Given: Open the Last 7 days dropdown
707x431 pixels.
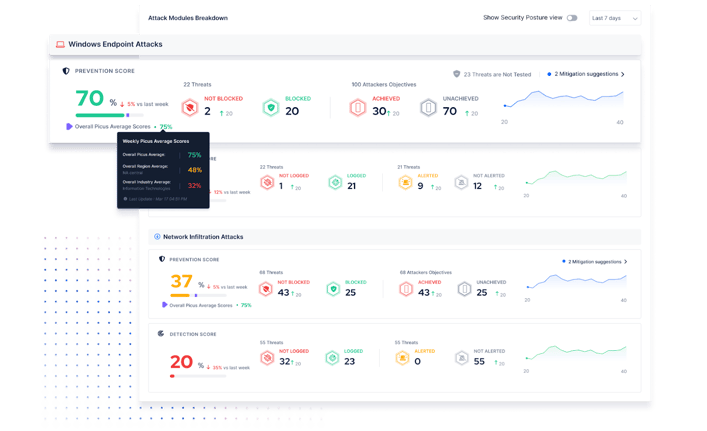Looking at the screenshot, I should click(614, 18).
